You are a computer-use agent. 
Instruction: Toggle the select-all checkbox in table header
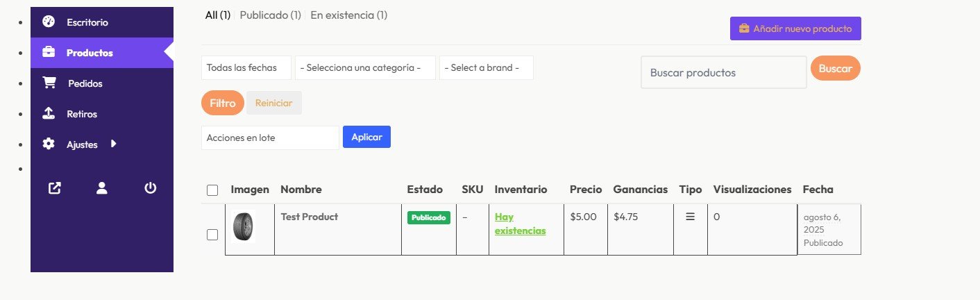pyautogui.click(x=212, y=190)
